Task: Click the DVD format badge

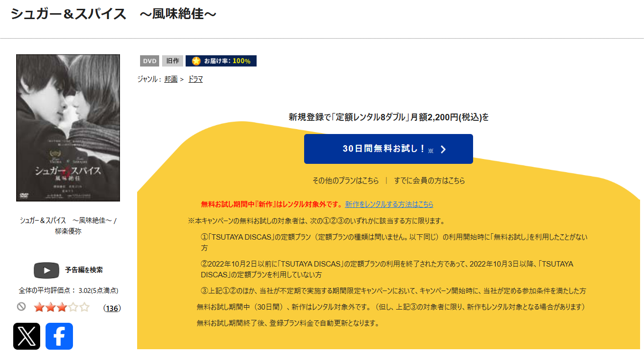Action: 150,61
